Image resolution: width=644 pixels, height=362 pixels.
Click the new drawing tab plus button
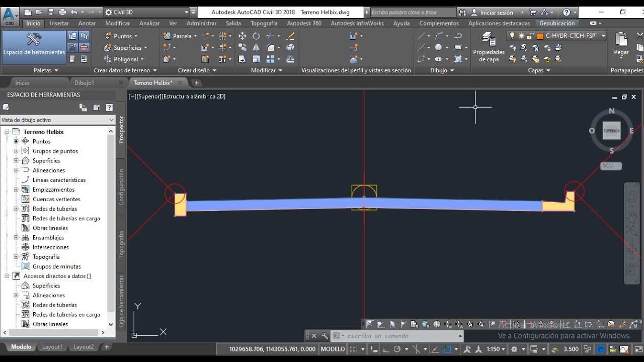coord(197,83)
